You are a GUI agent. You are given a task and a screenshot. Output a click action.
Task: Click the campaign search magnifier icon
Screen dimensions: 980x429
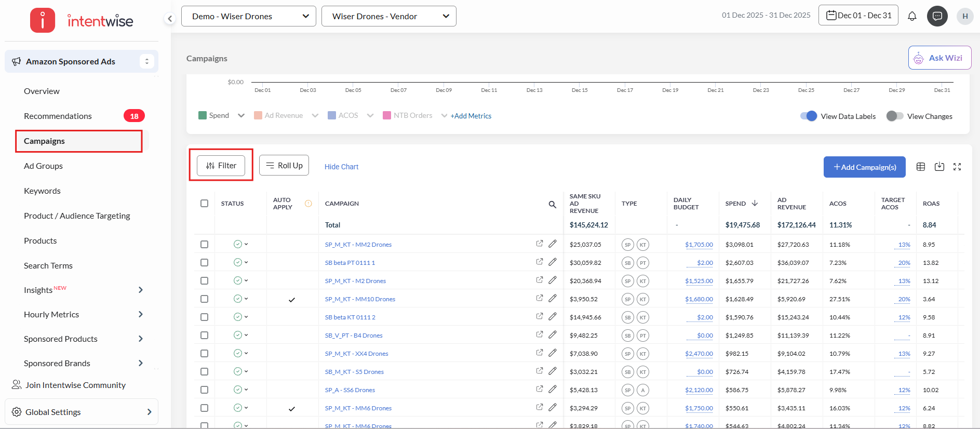coord(553,204)
